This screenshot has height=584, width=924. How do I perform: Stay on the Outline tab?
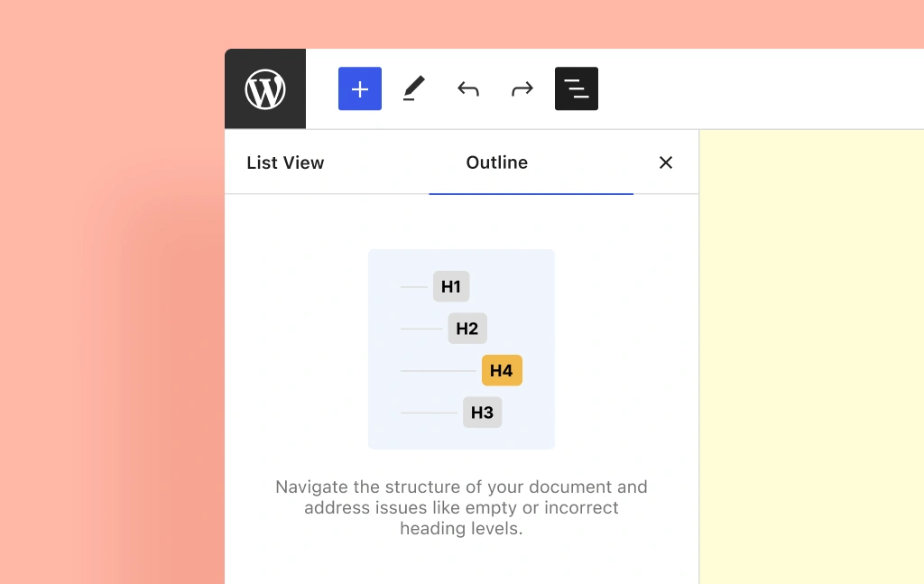tap(496, 162)
